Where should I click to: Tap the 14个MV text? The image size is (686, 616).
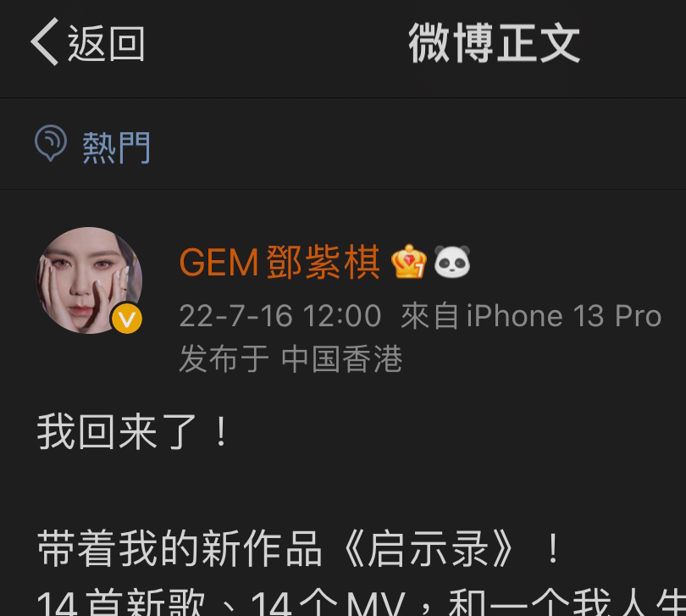pos(327,603)
